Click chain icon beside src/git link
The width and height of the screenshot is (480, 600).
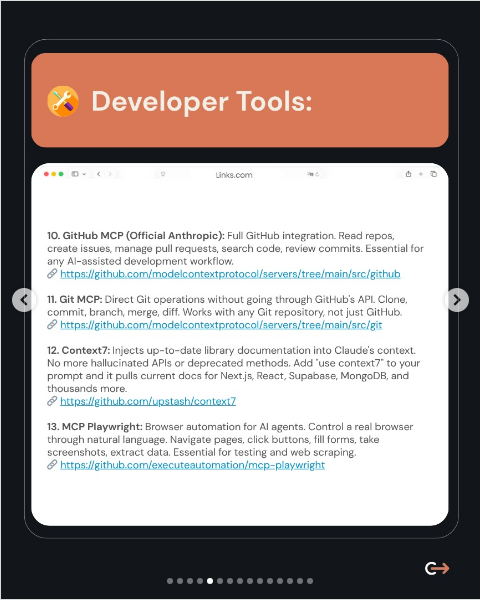pyautogui.click(x=52, y=325)
